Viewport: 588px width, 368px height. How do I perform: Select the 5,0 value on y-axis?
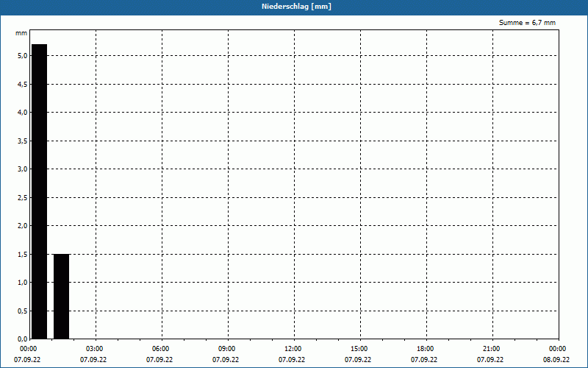click(21, 56)
